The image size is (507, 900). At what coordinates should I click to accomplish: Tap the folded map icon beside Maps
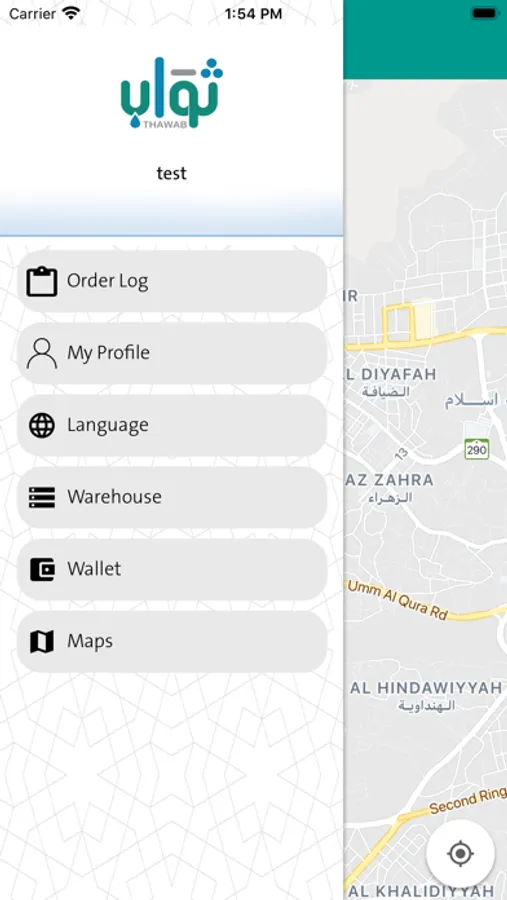tap(42, 641)
